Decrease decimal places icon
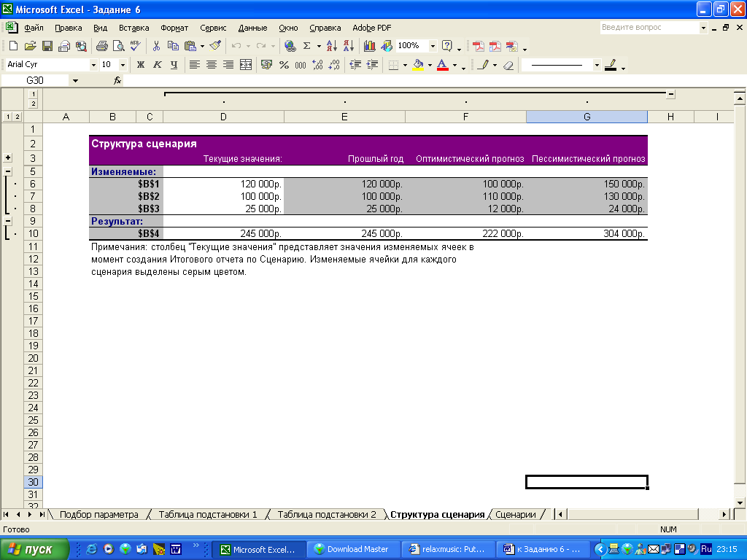747x560 pixels. (334, 65)
